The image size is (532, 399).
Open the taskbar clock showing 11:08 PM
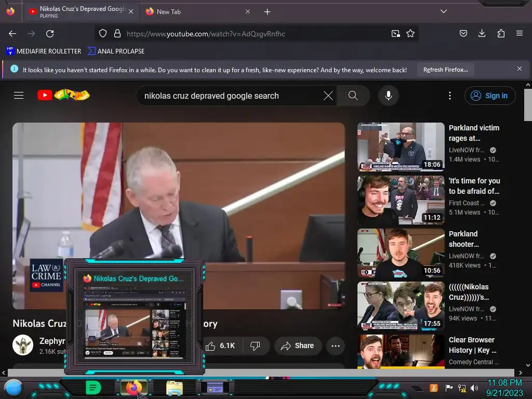(504, 388)
